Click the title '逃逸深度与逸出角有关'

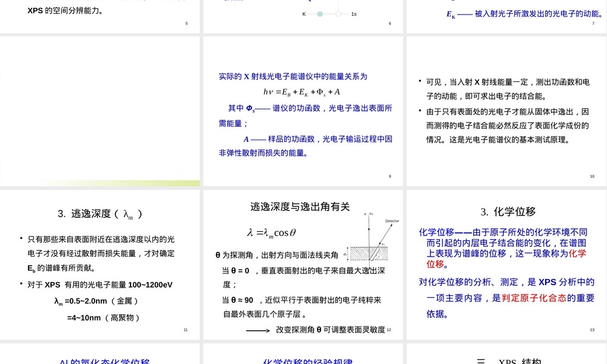point(300,206)
